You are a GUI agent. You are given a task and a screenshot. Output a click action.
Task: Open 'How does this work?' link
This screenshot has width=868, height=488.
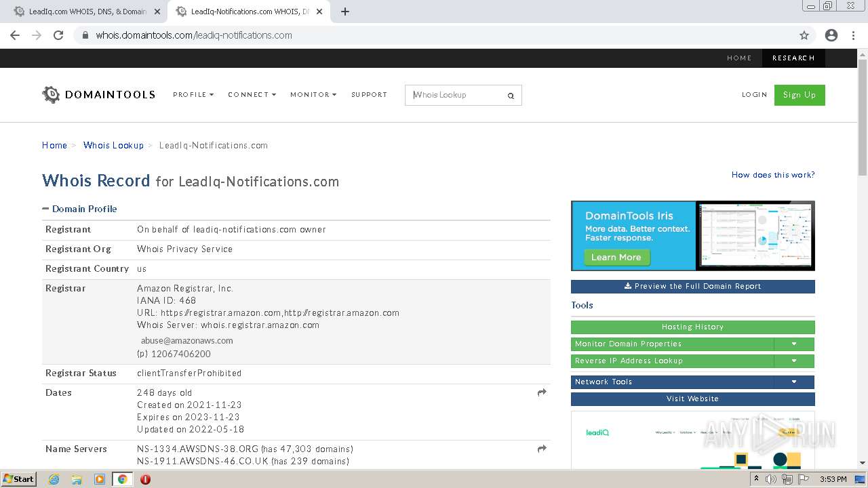pos(773,175)
